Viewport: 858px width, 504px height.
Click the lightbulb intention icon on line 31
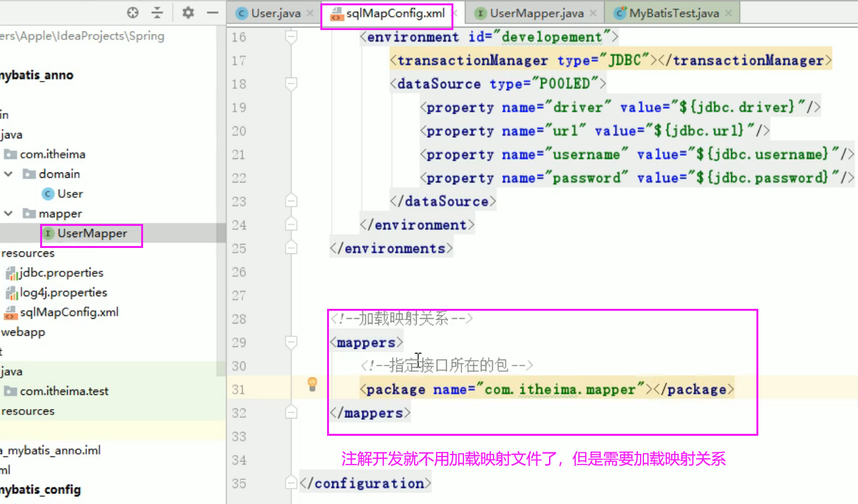click(x=312, y=384)
